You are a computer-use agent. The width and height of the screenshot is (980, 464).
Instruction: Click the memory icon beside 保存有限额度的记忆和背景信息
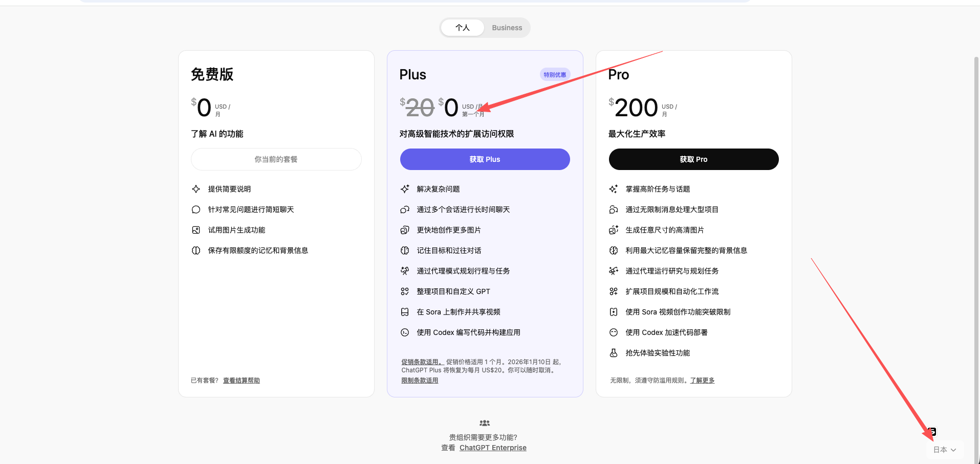[x=196, y=250]
